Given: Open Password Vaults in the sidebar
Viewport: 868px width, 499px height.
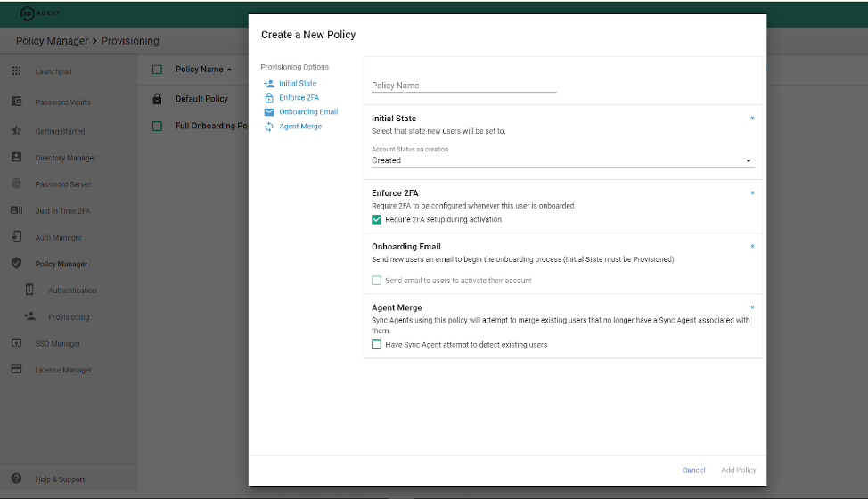Looking at the screenshot, I should [x=63, y=102].
